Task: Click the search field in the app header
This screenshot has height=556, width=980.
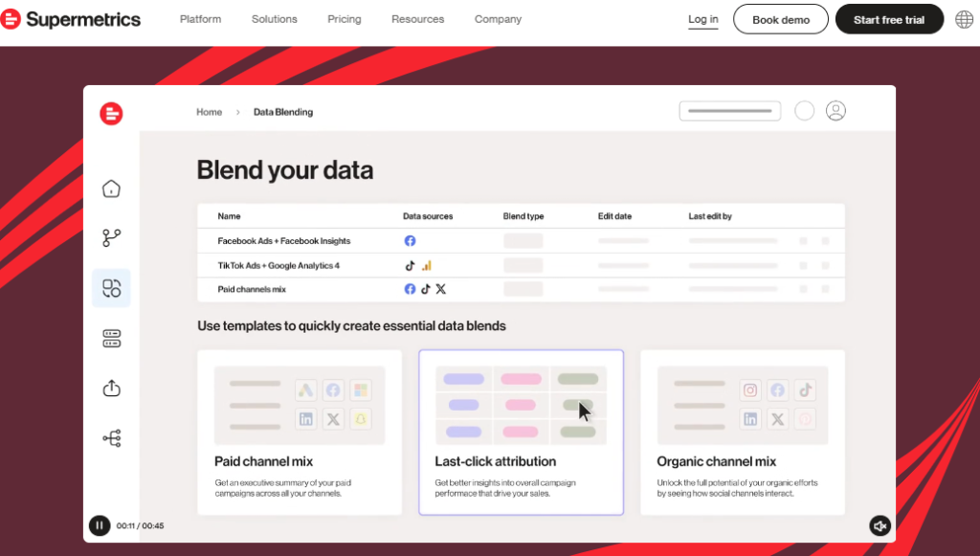Action: click(x=730, y=111)
